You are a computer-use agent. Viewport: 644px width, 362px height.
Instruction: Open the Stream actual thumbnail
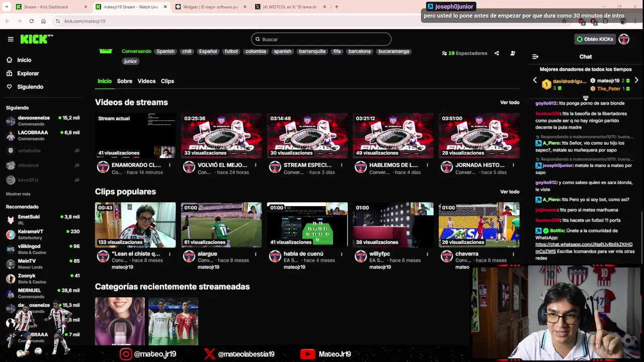135,136
